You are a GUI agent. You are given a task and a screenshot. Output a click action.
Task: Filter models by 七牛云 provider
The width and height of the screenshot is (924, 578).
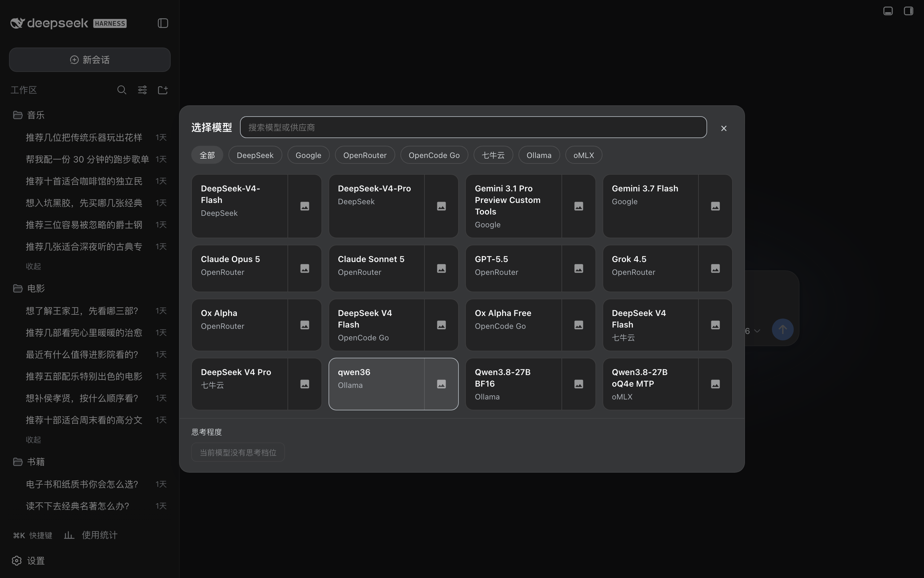click(x=493, y=155)
